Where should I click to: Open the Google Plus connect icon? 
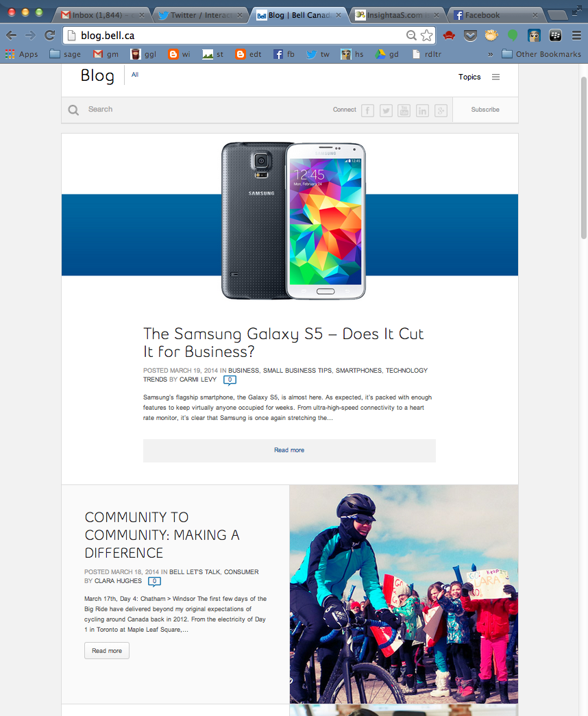[x=441, y=110]
